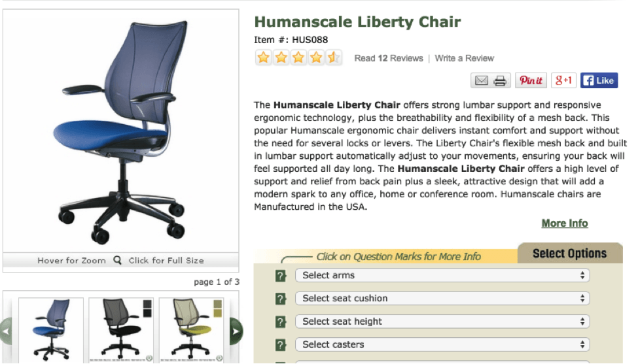
Task: Click the email envelope share icon
Action: (482, 80)
